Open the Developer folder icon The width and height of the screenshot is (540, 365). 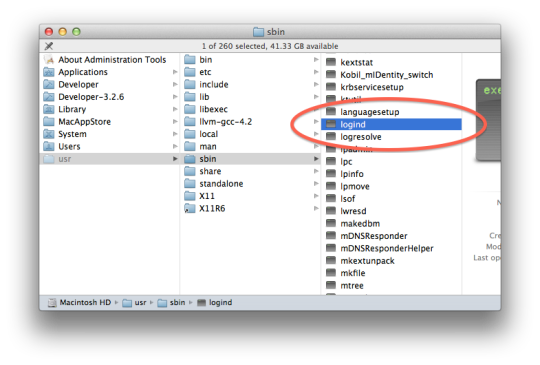[x=49, y=84]
